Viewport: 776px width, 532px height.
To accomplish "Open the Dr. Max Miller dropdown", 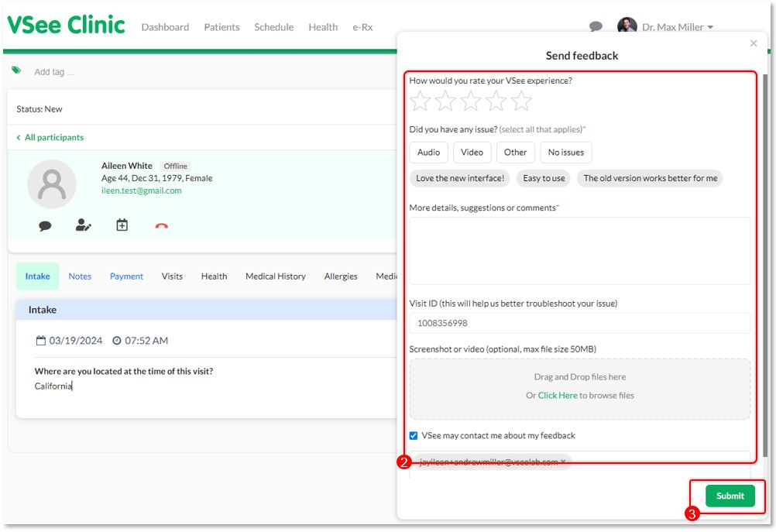I will click(x=678, y=27).
